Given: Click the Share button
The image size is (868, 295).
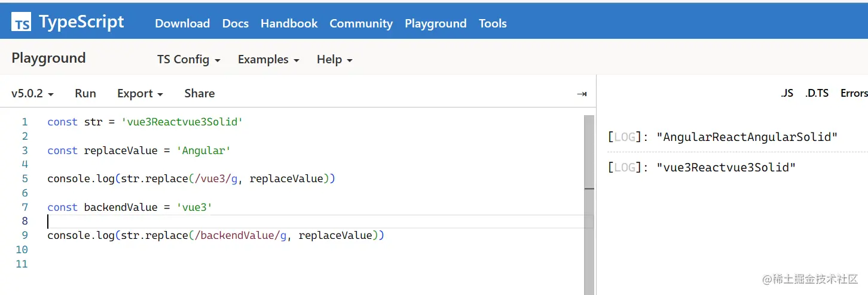Looking at the screenshot, I should click(x=200, y=94).
